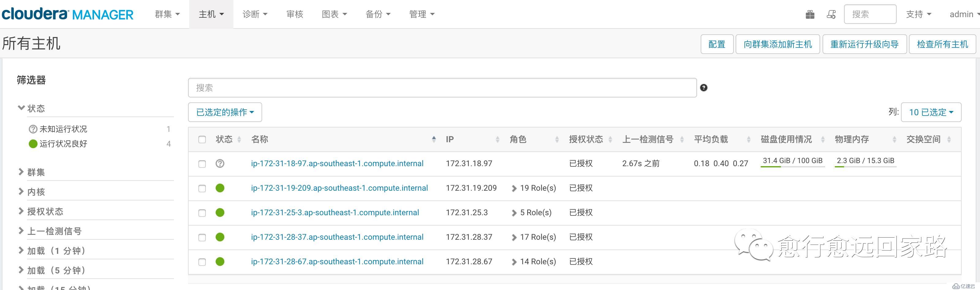Open the 管理 menu

click(421, 14)
